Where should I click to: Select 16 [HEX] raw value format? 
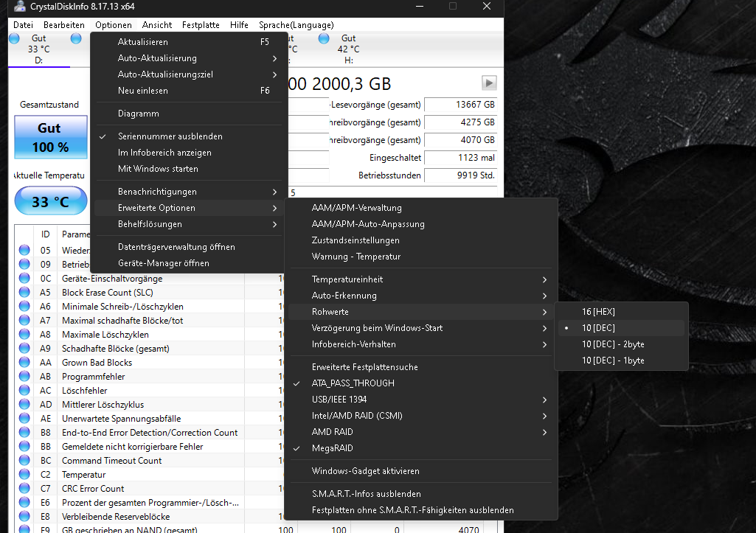pyautogui.click(x=622, y=312)
